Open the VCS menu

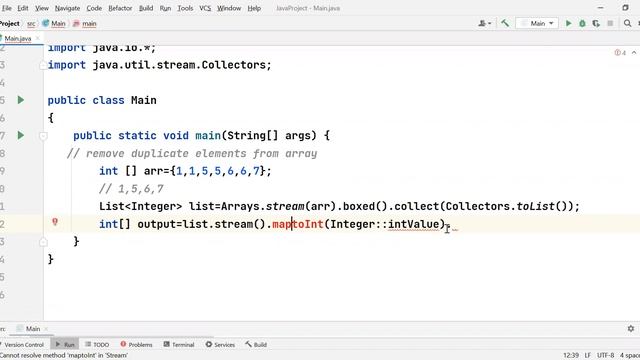pyautogui.click(x=205, y=8)
